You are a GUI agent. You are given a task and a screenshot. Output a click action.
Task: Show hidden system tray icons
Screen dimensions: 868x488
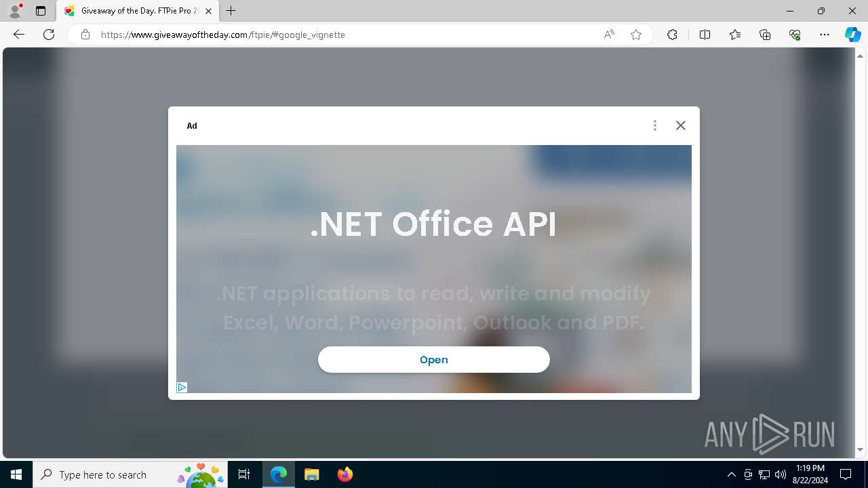pos(731,474)
